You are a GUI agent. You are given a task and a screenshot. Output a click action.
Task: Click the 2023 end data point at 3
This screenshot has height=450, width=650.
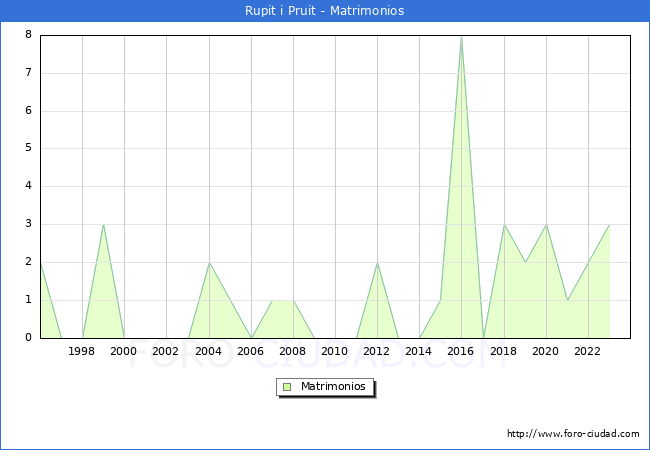point(609,225)
